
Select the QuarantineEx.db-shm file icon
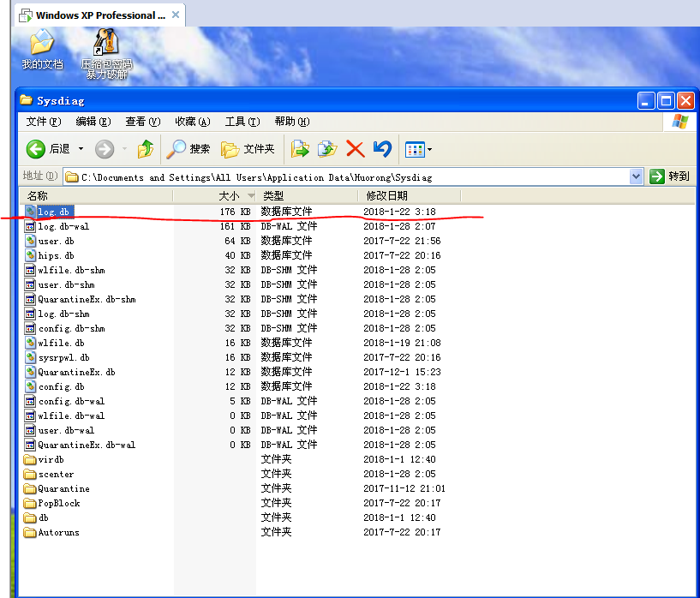coord(30,299)
